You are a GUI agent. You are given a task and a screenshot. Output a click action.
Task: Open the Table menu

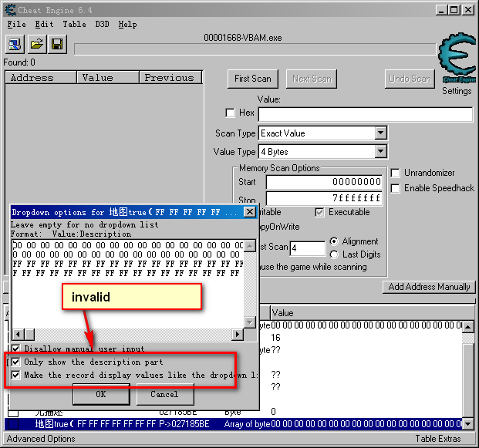coord(74,24)
